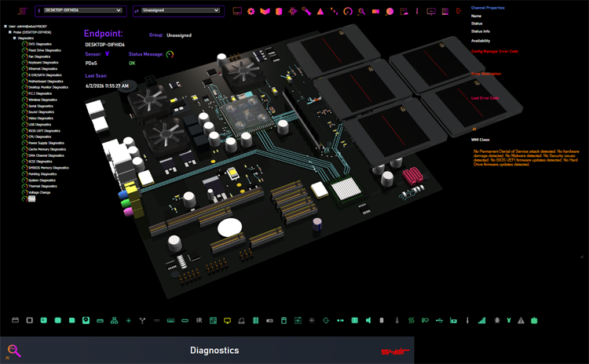Click the speedometer gauge toolbar icon
Image resolution: width=589 pixels, height=364 pixels.
[348, 11]
